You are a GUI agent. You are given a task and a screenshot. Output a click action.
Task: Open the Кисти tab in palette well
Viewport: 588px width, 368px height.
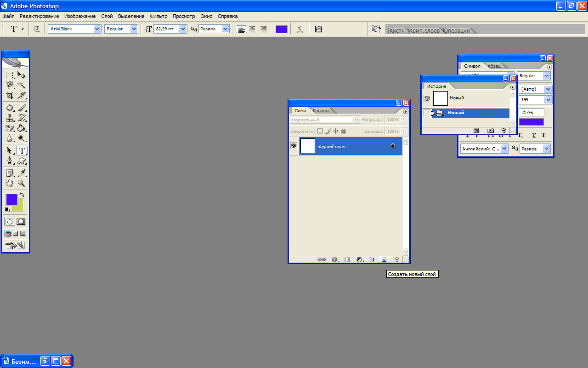click(x=397, y=31)
